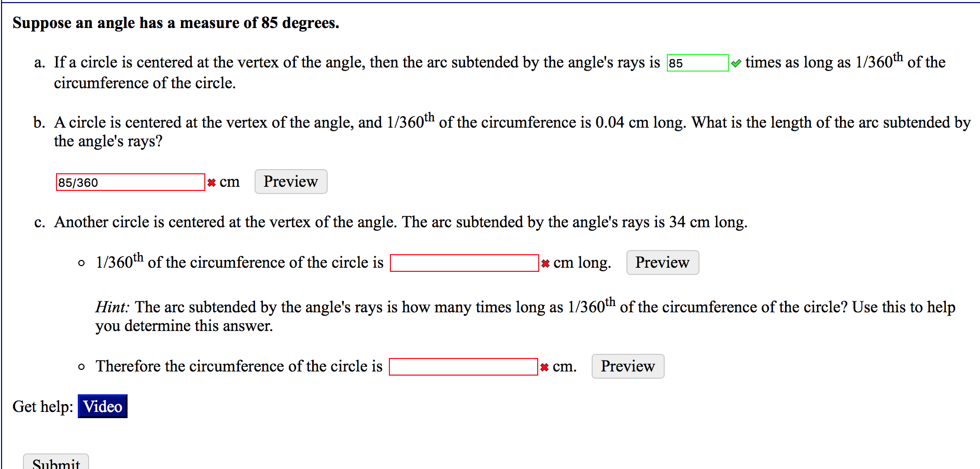This screenshot has height=469, width=980.
Task: Select the input containing 85
Action: coord(697,63)
